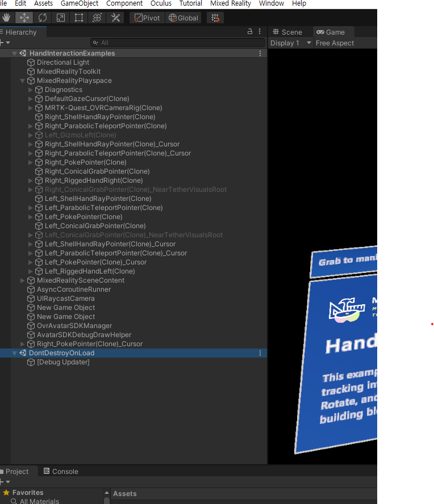Lock the Hierarchy panel
The width and height of the screenshot is (434, 504).
pos(249,32)
